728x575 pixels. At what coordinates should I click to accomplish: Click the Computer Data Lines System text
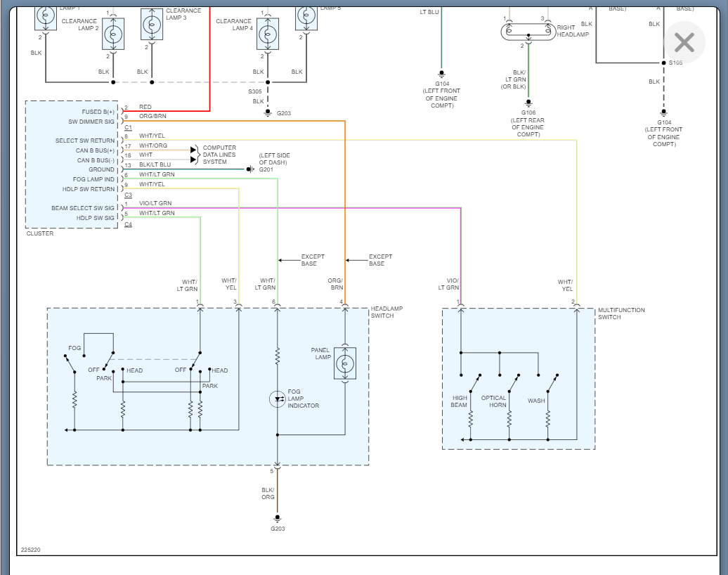point(219,155)
